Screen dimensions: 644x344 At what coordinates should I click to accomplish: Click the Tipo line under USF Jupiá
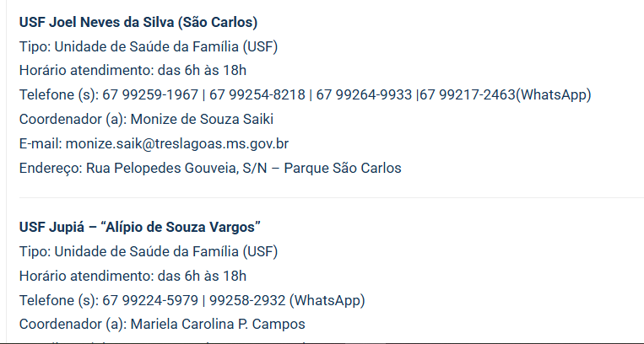(148, 251)
